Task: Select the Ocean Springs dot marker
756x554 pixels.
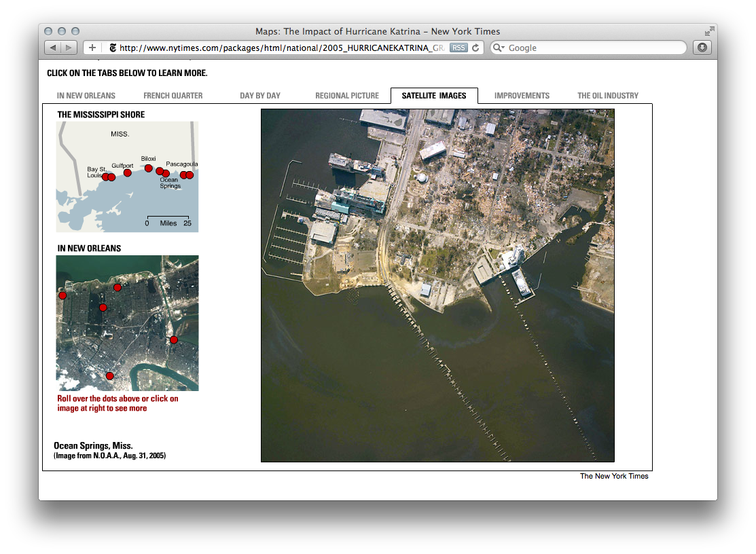Action: tap(165, 174)
